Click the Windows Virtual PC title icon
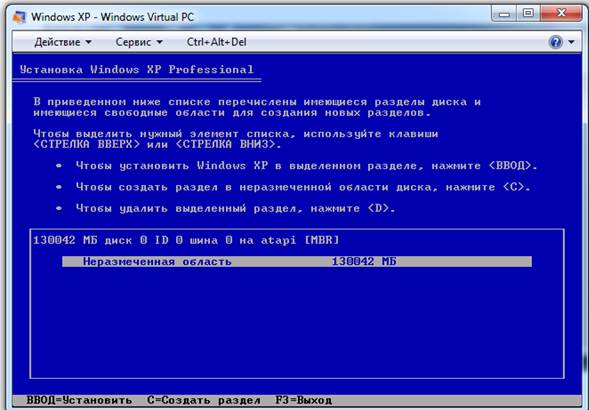This screenshot has width=589, height=410. (19, 17)
